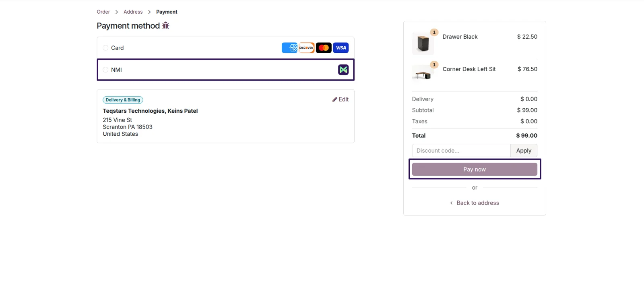Click the Payment method heading
This screenshot has width=644, height=302.
[128, 26]
